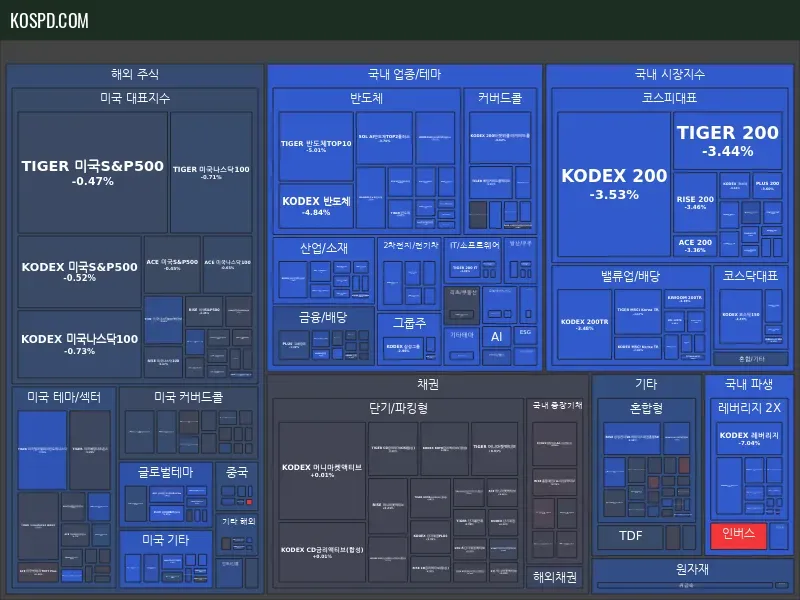Open the ACE 미국S&P500 tile
Image resolution: width=800 pixels, height=600 pixels.
pyautogui.click(x=172, y=264)
